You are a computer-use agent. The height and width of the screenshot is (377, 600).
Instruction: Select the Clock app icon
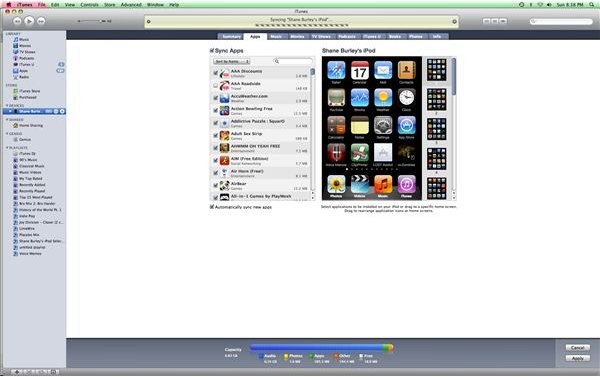406,98
